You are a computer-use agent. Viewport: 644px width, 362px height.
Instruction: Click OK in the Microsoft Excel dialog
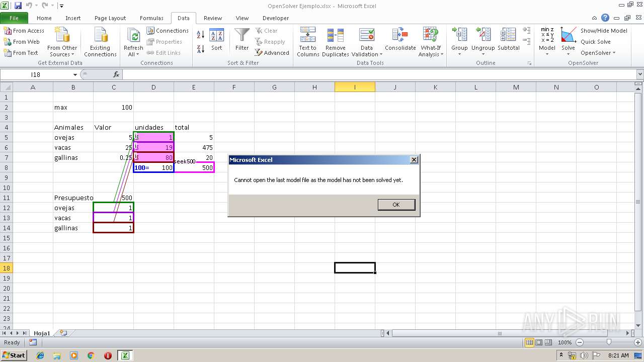[x=396, y=205]
